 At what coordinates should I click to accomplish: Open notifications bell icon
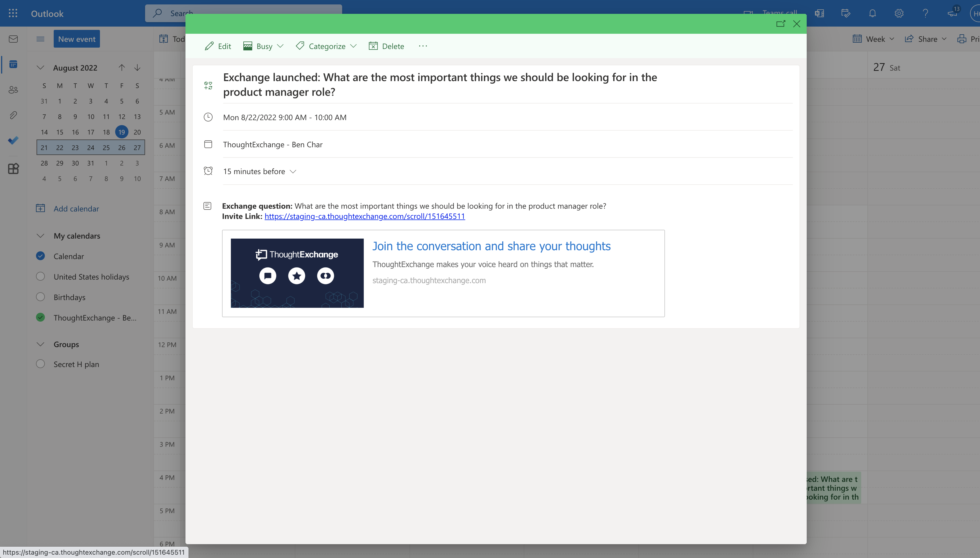point(872,13)
